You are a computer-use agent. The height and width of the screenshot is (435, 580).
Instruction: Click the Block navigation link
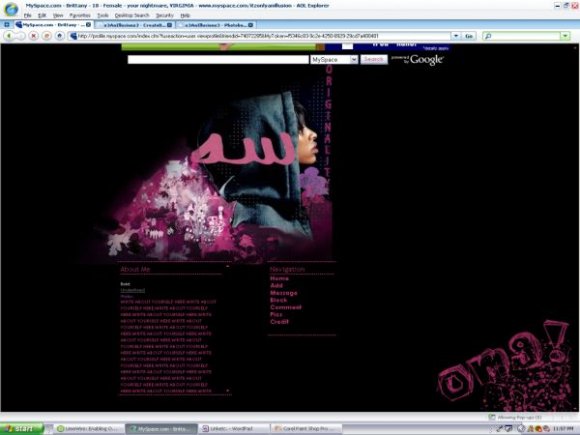click(x=279, y=300)
